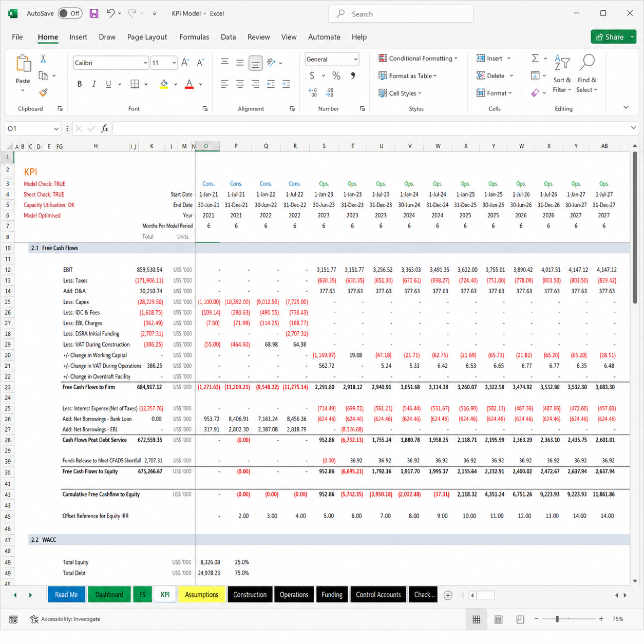
Task: Expand Conditional Formatting menu
Action: [x=418, y=58]
